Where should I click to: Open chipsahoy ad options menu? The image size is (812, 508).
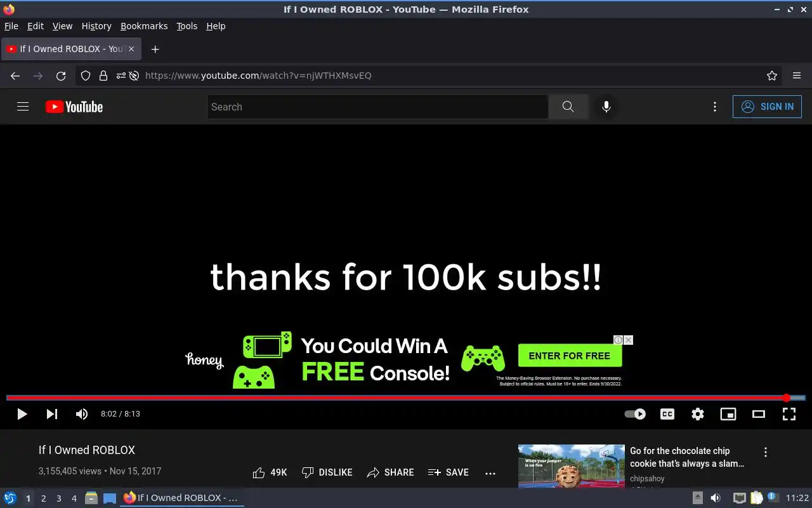(x=766, y=452)
